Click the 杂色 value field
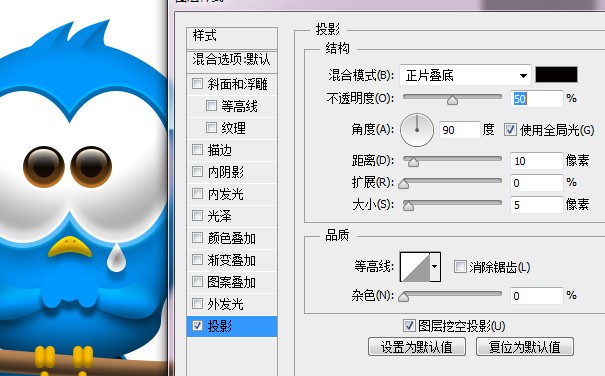Viewport: 605px width, 376px height. 537,296
